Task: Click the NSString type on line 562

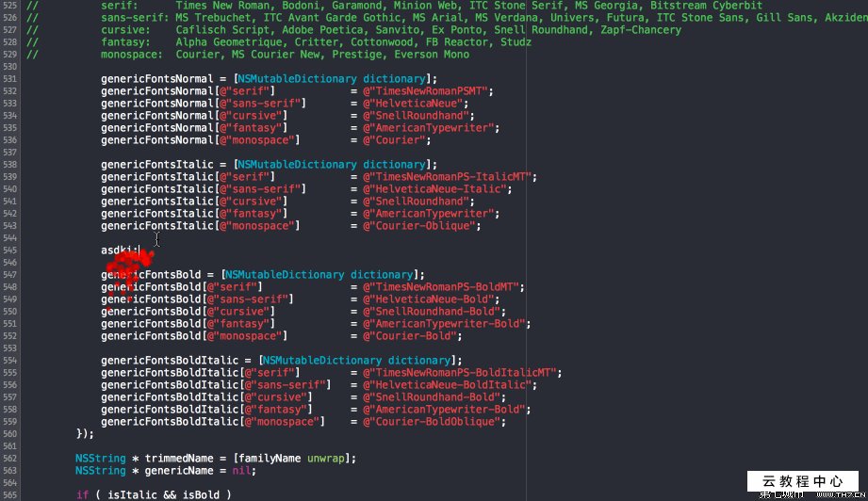Action: 101,458
